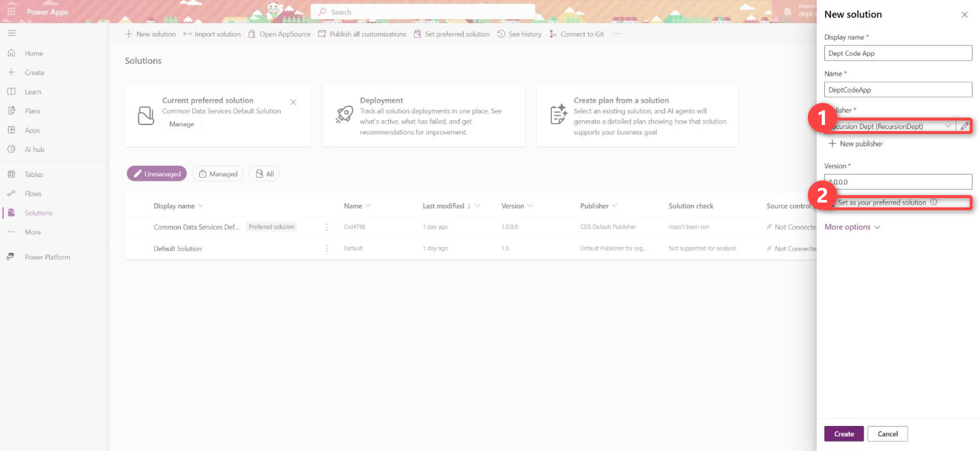The width and height of the screenshot is (980, 451).
Task: Click the Version field showing 1.0.0.0
Action: click(x=898, y=182)
